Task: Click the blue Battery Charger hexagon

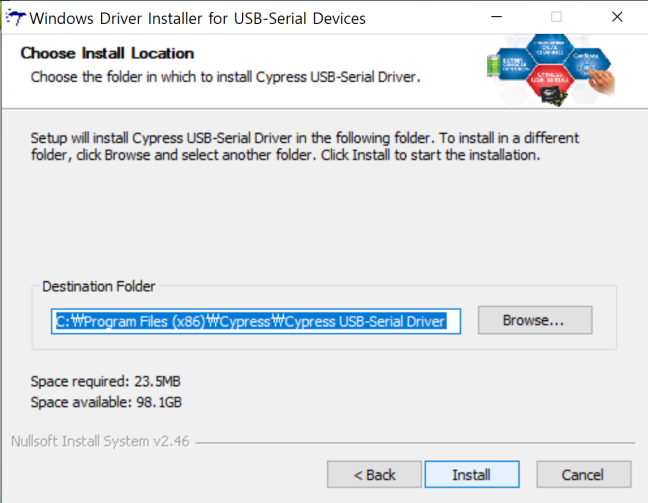Action: point(515,64)
